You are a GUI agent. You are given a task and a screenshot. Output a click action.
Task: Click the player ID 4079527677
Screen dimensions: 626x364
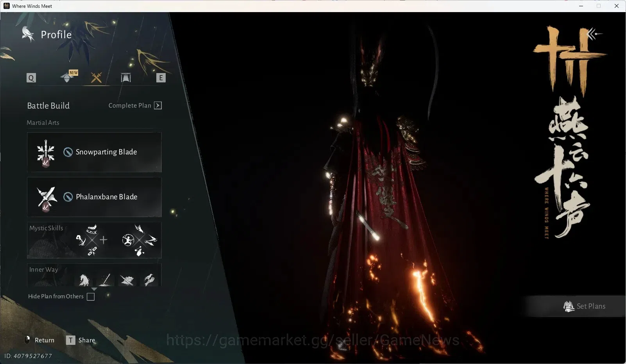pos(28,356)
